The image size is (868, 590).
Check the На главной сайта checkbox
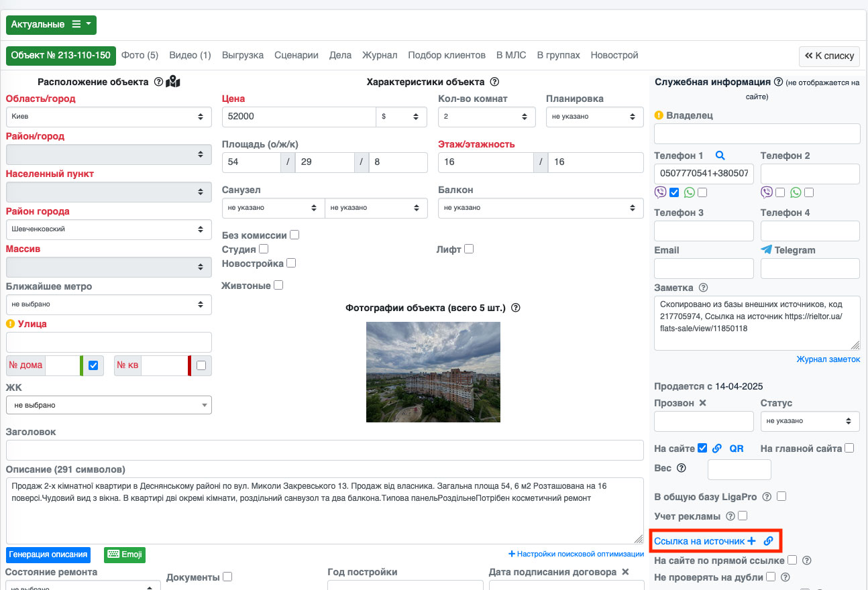click(x=849, y=448)
